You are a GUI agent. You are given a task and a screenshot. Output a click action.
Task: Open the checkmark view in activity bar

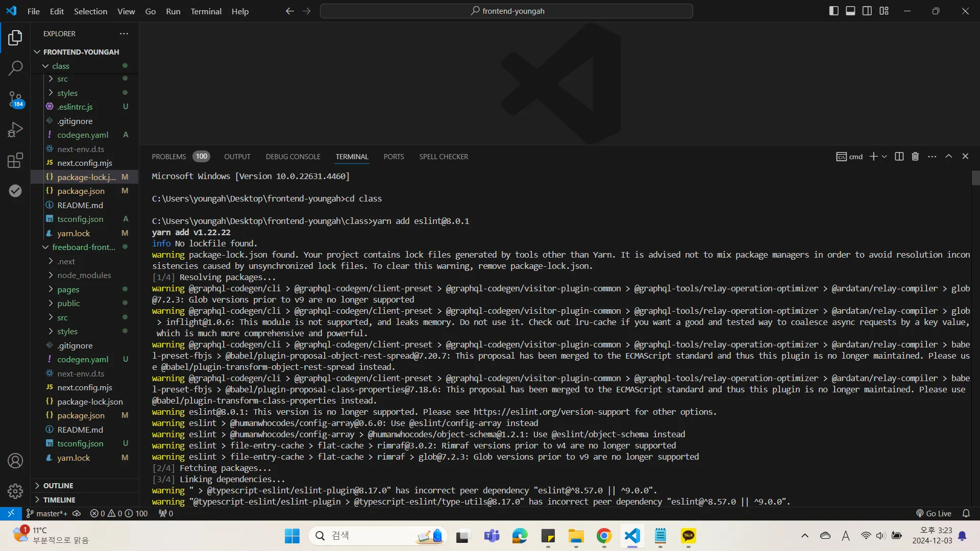point(15,191)
